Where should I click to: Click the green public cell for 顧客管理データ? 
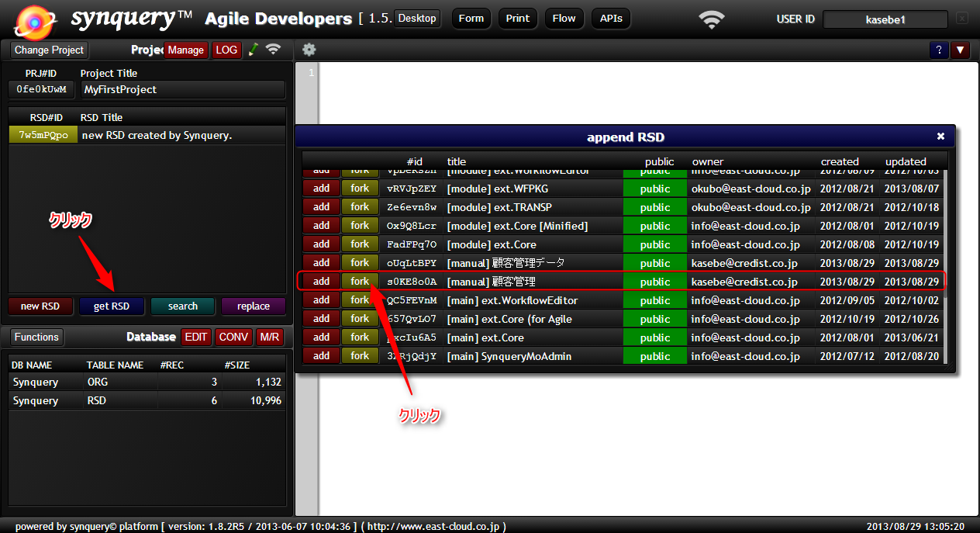pos(655,263)
